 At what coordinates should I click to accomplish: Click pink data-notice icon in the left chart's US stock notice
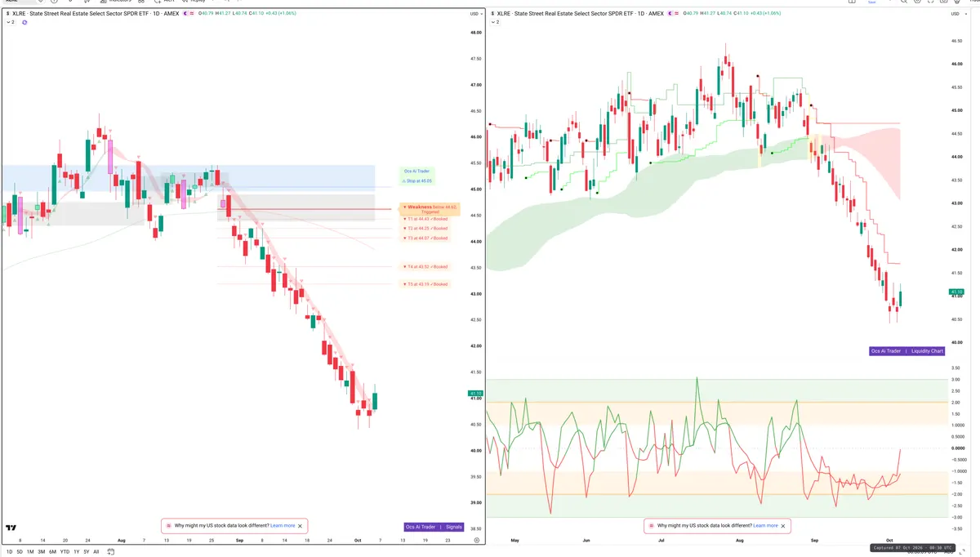pyautogui.click(x=168, y=526)
